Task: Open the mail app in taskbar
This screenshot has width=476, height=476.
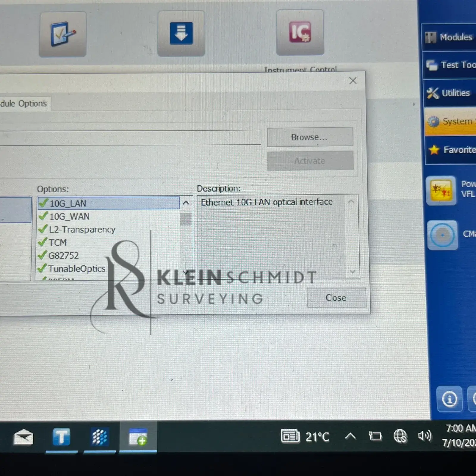Action: [23, 437]
